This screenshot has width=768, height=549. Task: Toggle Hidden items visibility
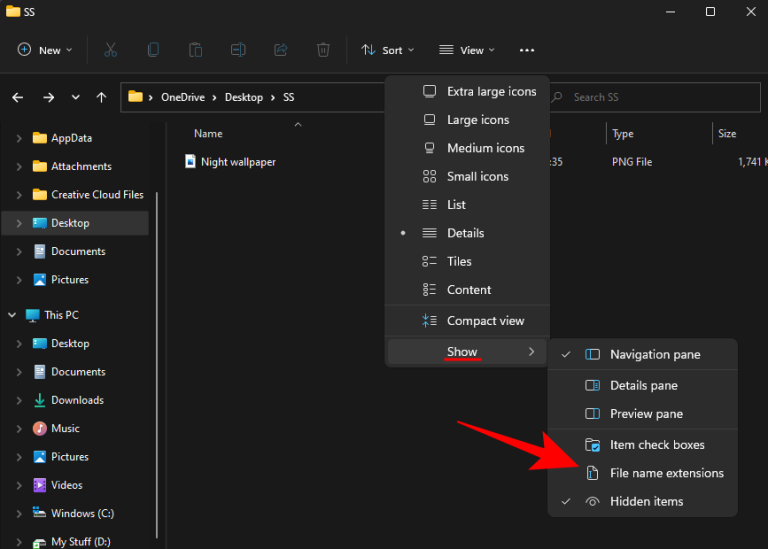647,501
